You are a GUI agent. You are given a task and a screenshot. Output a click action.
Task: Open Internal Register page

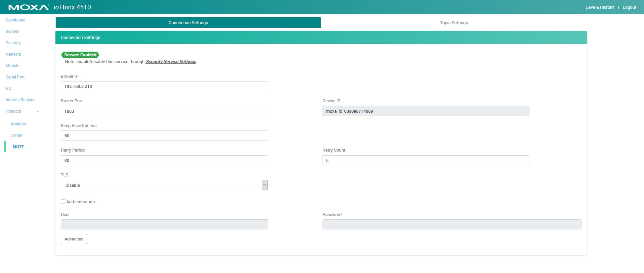[x=20, y=100]
